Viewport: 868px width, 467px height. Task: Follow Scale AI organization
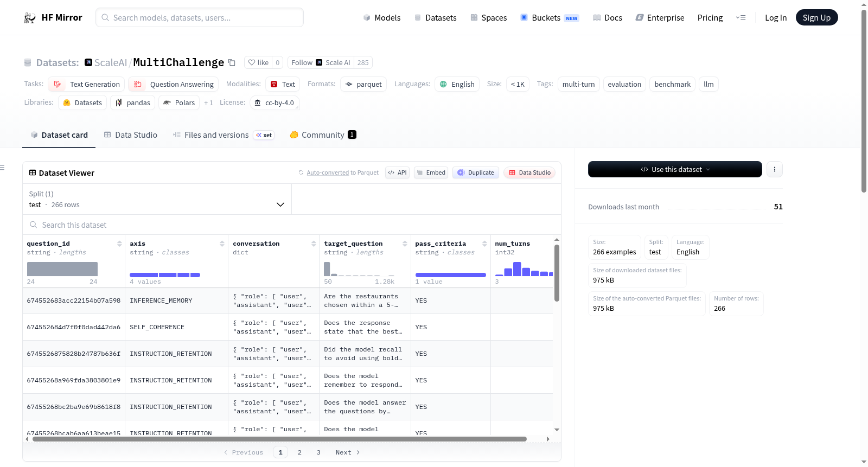[321, 62]
